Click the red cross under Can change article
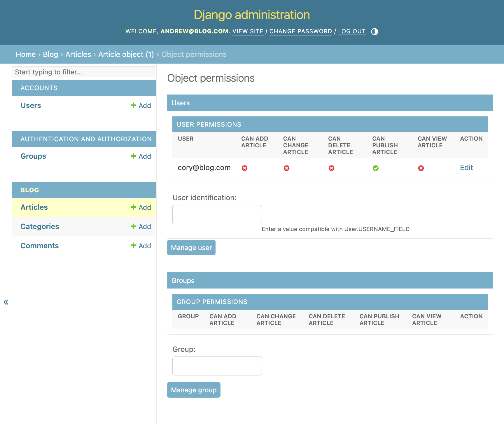504x423 pixels. click(x=286, y=168)
